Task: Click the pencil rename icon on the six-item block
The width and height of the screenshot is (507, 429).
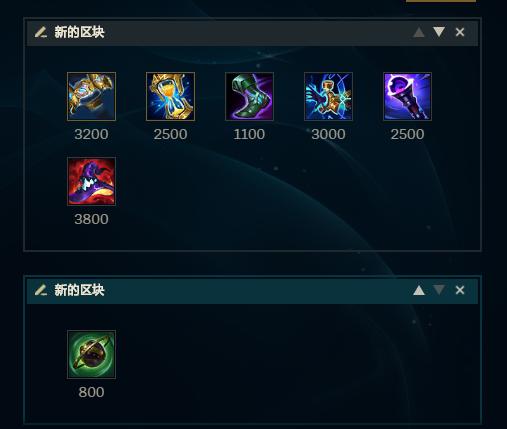Action: tap(41, 32)
